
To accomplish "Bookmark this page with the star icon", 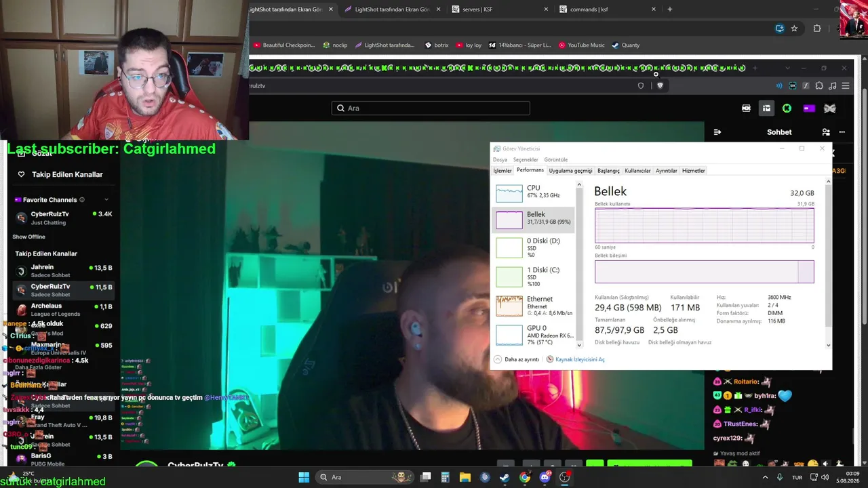I will coord(794,28).
